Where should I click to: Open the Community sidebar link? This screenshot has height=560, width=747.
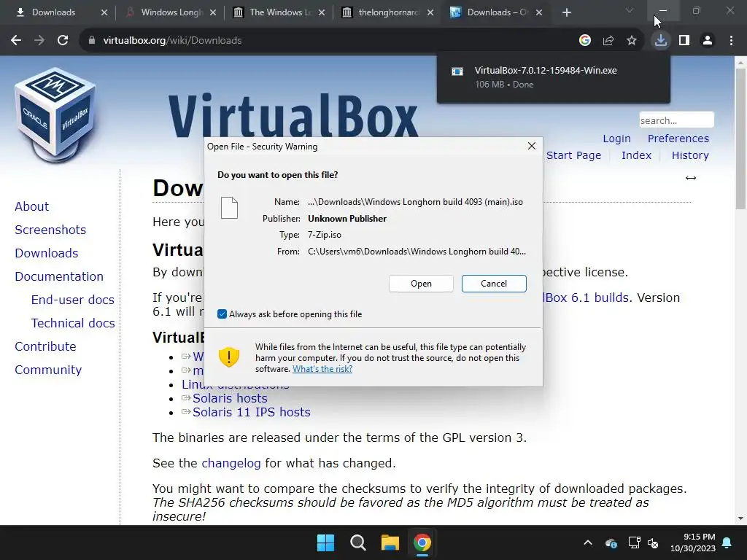(48, 370)
